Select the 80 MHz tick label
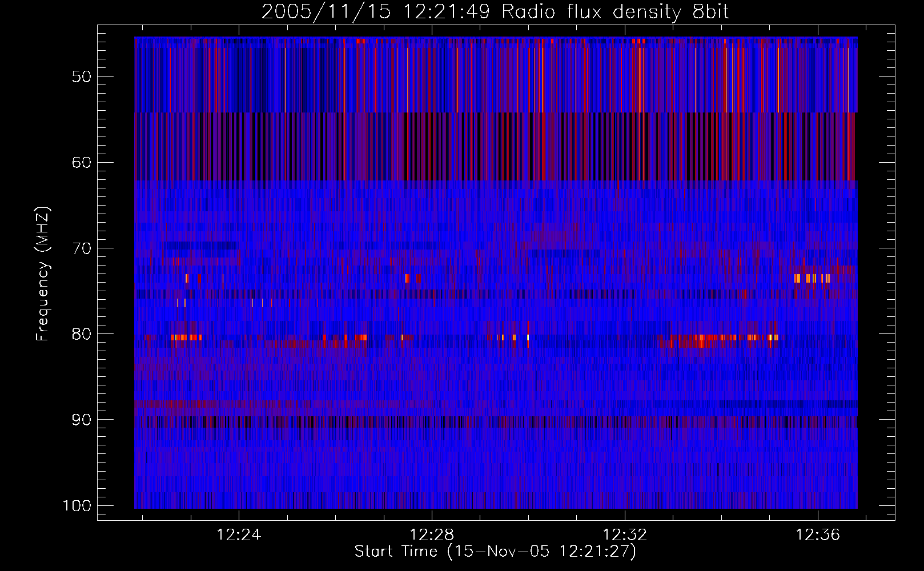Image resolution: width=924 pixels, height=571 pixels. [x=82, y=334]
